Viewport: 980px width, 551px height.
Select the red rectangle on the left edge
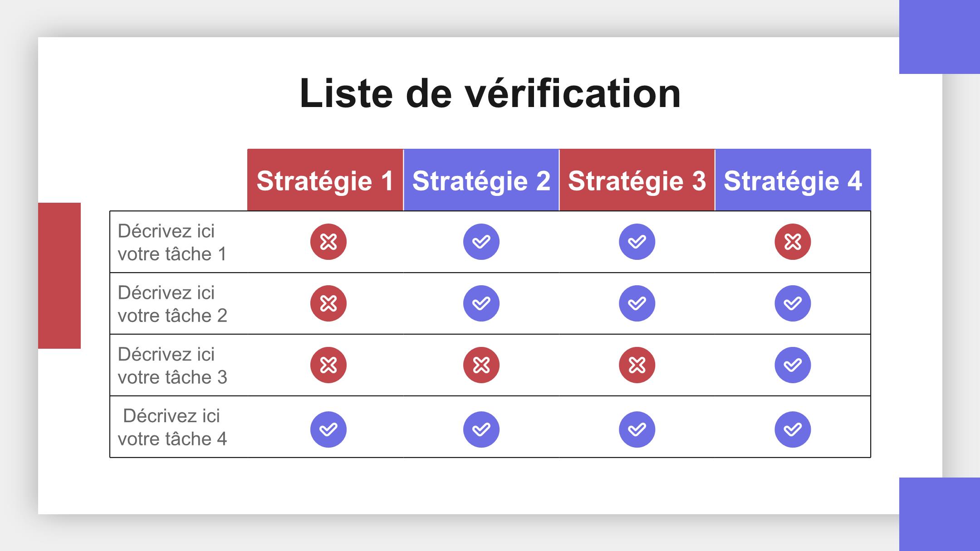[x=59, y=276]
